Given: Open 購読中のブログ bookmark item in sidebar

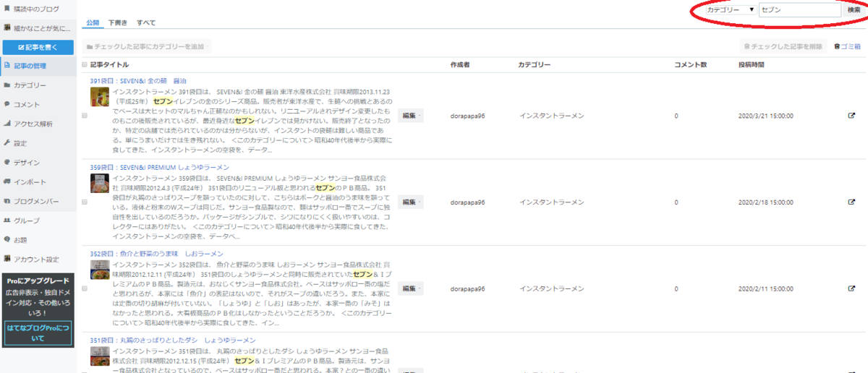Looking at the screenshot, I should point(38,10).
